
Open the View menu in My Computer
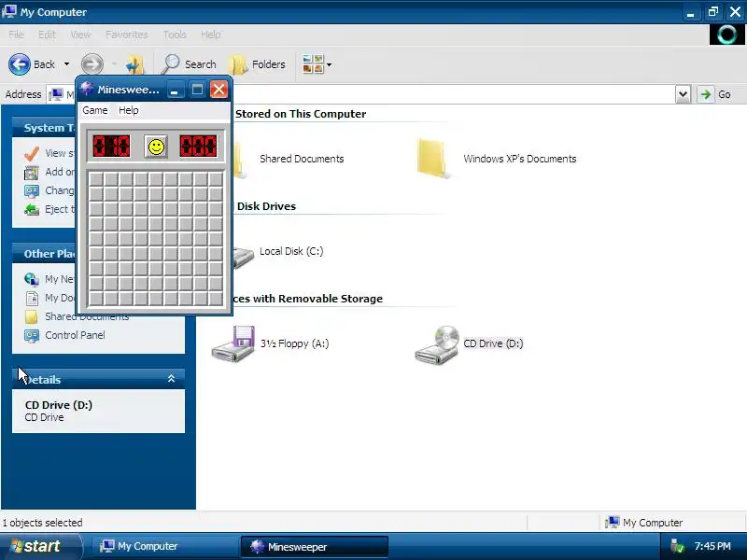(80, 35)
